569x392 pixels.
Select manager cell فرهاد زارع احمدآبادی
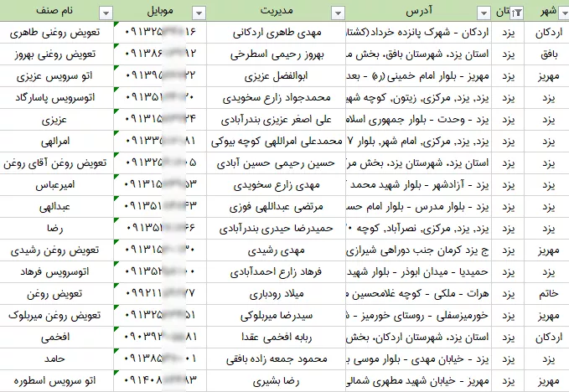277,272
